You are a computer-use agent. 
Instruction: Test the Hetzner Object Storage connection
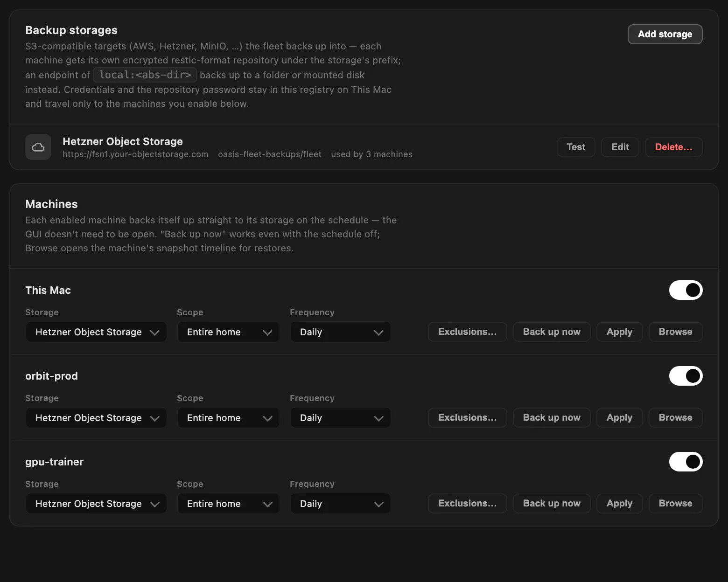pos(576,147)
